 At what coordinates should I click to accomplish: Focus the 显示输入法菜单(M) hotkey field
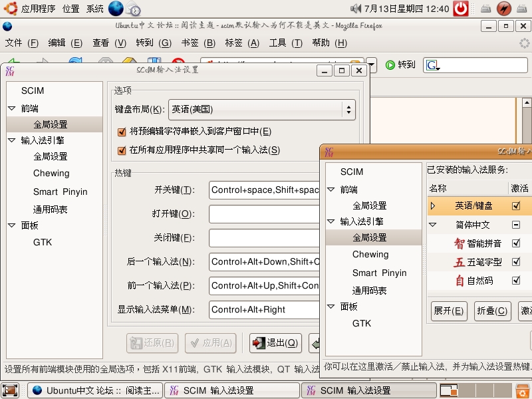(x=264, y=310)
